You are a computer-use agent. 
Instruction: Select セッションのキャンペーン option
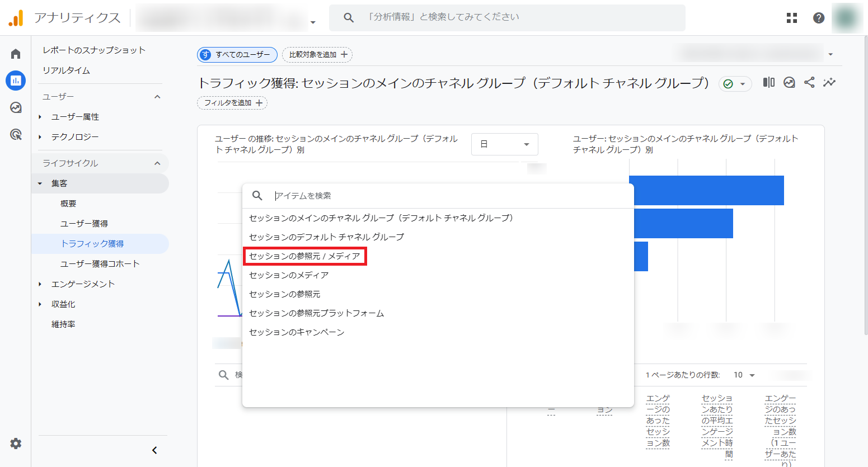point(297,332)
